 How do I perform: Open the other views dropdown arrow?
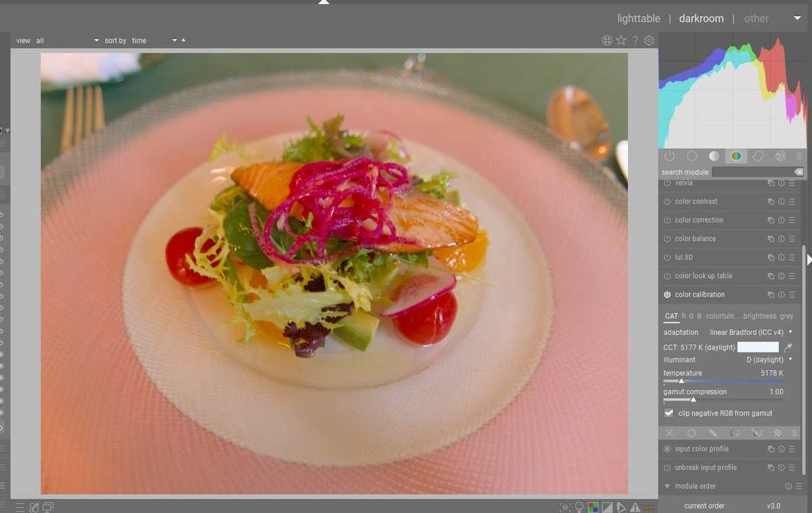pos(797,18)
